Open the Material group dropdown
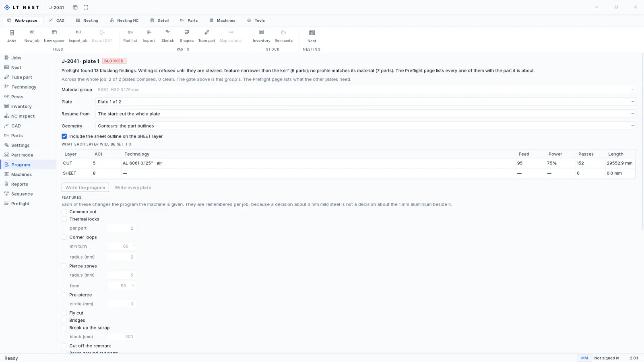This screenshot has width=644, height=362. tap(365, 90)
